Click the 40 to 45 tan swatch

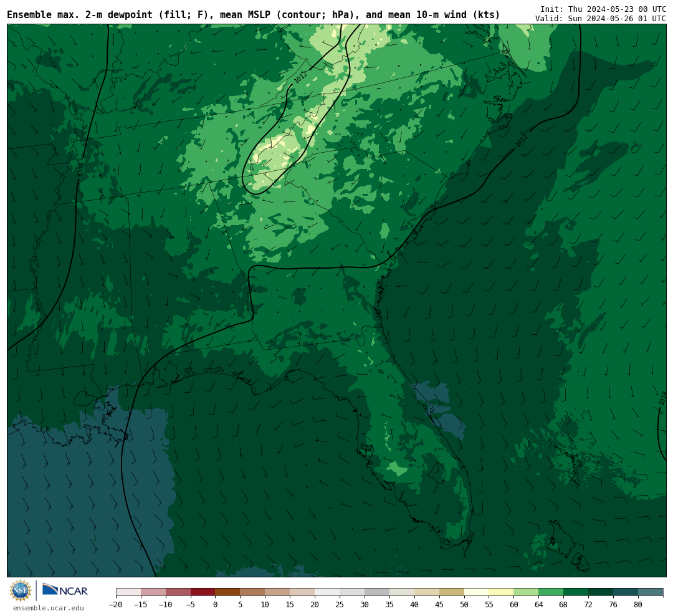click(427, 592)
